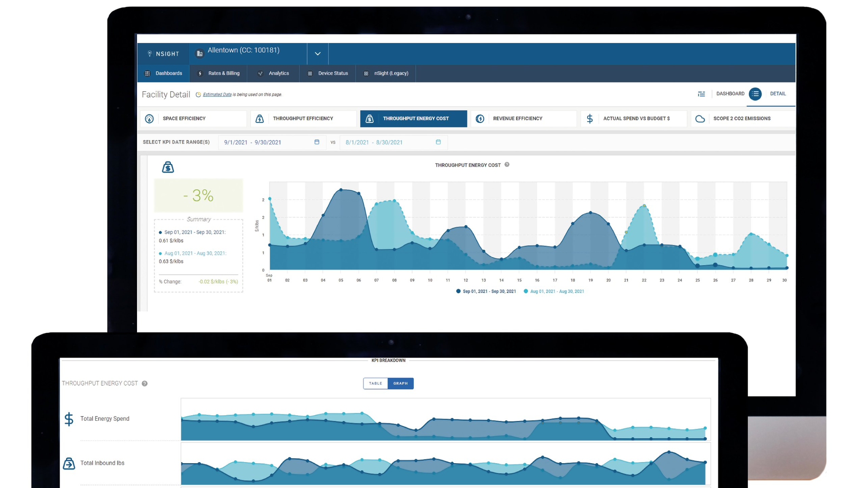The width and height of the screenshot is (868, 488).
Task: Click the circular list icon between Dashboard and Detail
Action: 755,94
